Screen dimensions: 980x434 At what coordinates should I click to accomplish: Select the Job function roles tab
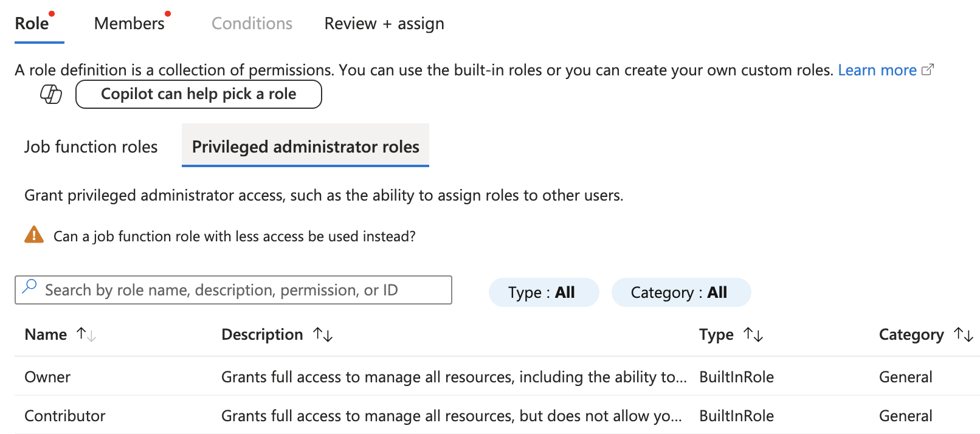(x=91, y=146)
